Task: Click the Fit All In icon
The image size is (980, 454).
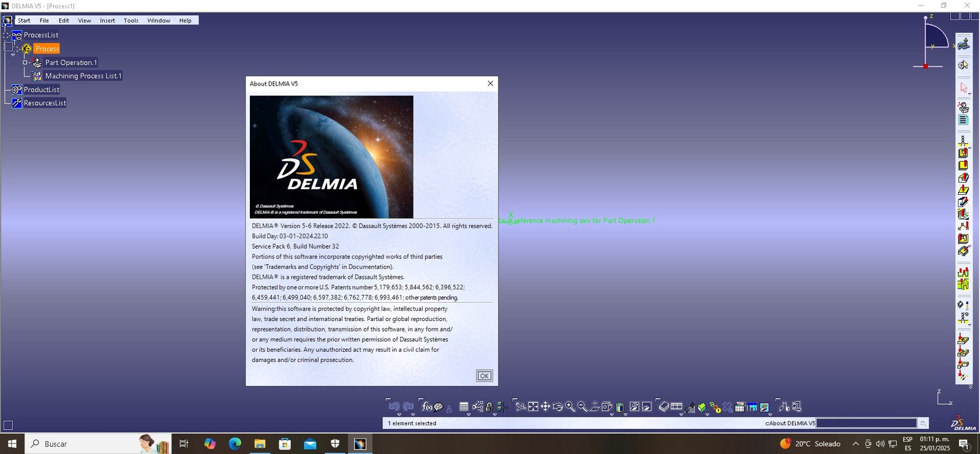Action: (533, 406)
